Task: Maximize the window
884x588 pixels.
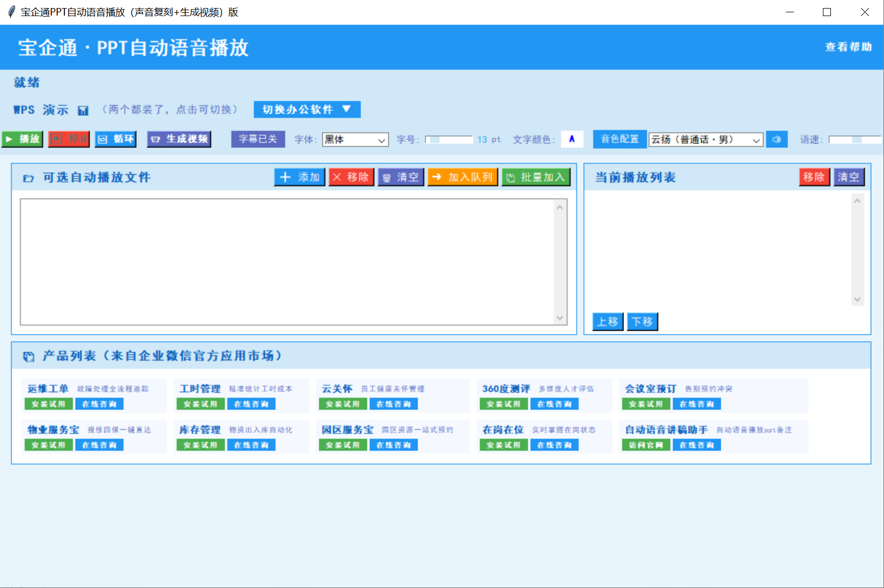Action: 827,12
